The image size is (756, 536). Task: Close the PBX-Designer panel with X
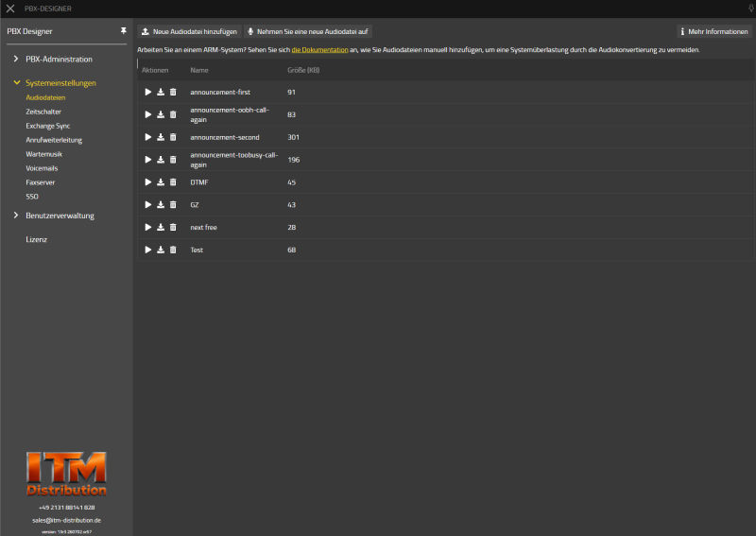point(10,9)
